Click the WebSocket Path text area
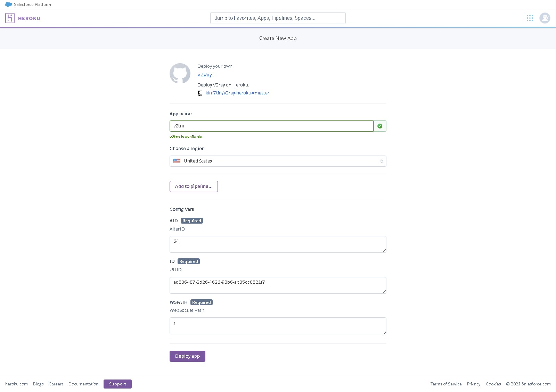This screenshot has height=392, width=556. 278,326
